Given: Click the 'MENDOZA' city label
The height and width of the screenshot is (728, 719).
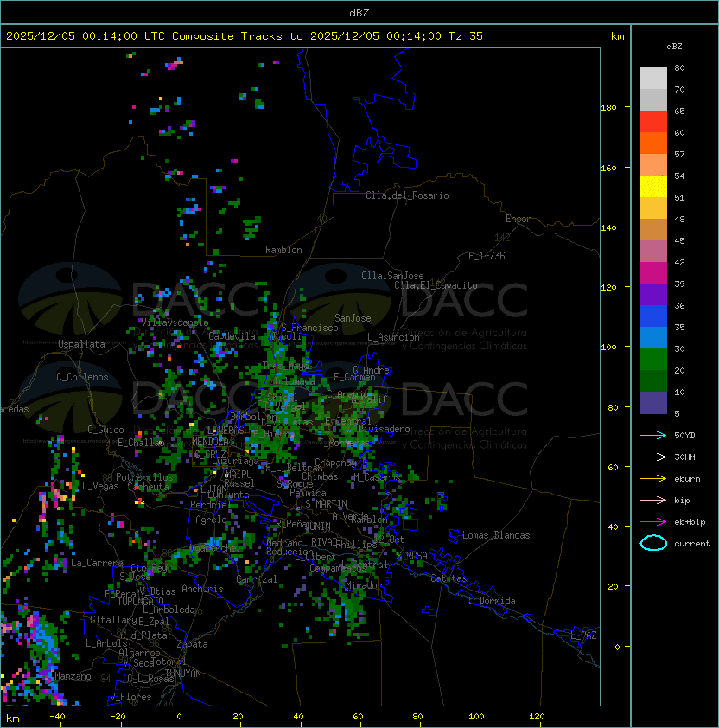Looking at the screenshot, I should 210,441.
